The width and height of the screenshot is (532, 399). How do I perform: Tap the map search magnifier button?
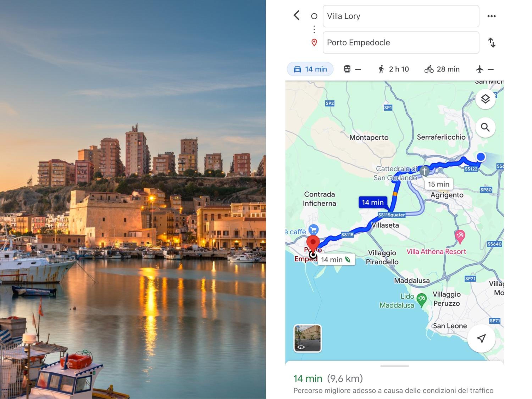click(x=485, y=128)
